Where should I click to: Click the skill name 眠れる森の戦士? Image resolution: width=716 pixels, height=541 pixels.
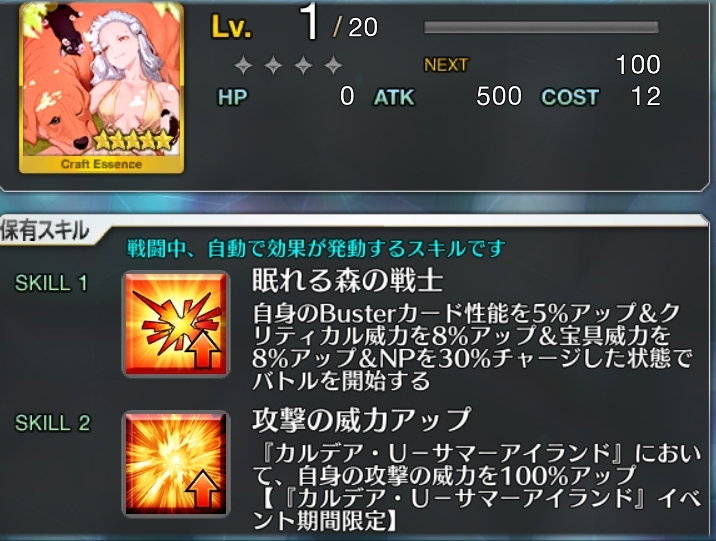tap(347, 280)
